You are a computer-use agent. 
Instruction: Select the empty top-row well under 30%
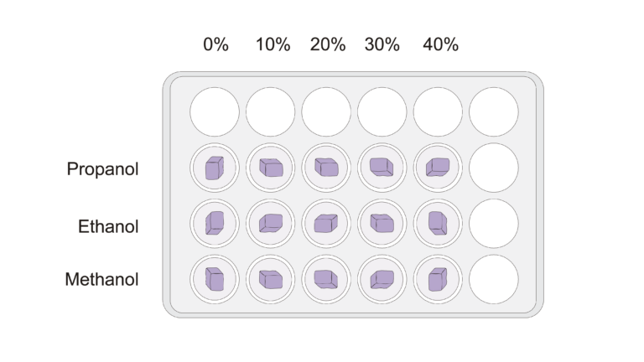tap(382, 112)
